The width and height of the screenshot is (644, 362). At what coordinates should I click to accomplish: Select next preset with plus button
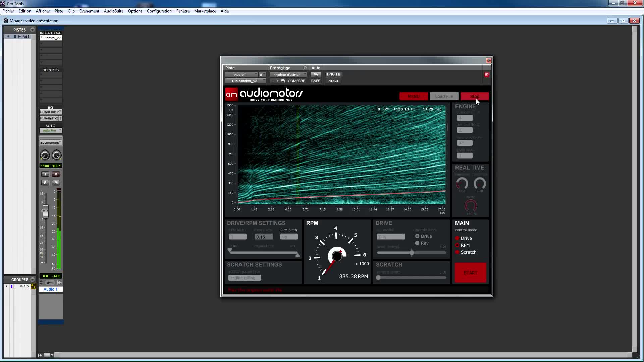pyautogui.click(x=278, y=81)
